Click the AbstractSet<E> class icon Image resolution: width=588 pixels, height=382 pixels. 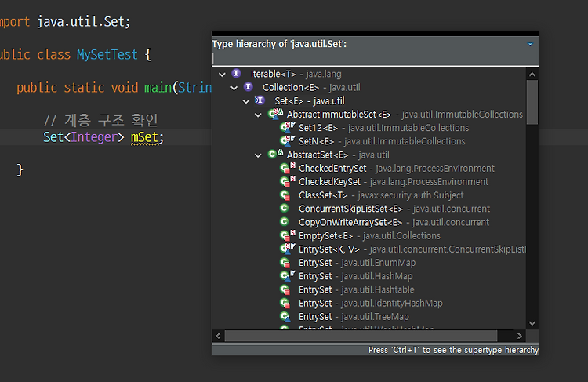pyautogui.click(x=276, y=155)
